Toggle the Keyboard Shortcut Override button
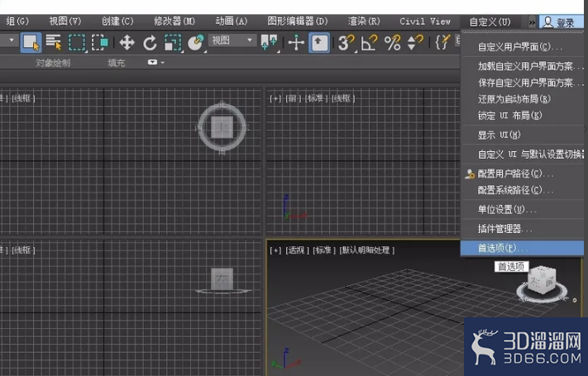Viewport: 588px width, 376px height. [319, 42]
